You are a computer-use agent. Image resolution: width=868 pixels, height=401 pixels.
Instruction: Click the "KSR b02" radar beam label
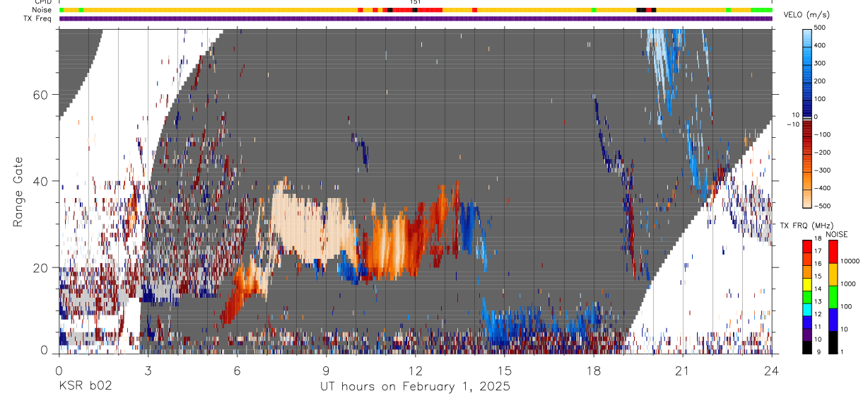(x=85, y=387)
